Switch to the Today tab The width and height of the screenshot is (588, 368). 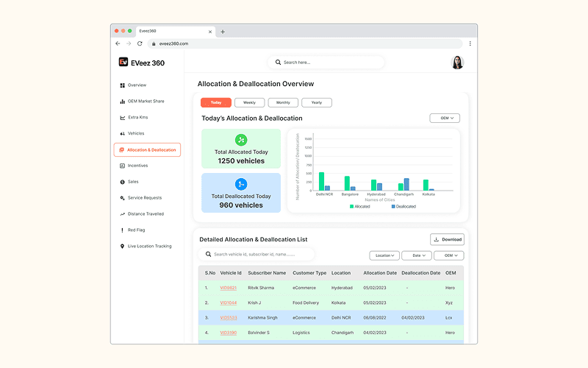216,102
